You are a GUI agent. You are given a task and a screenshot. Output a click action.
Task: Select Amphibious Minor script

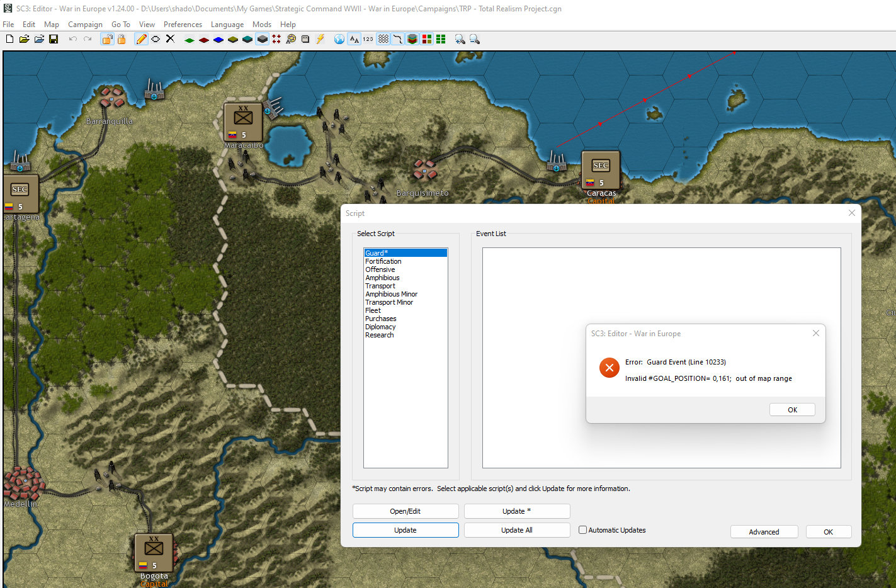(405, 294)
